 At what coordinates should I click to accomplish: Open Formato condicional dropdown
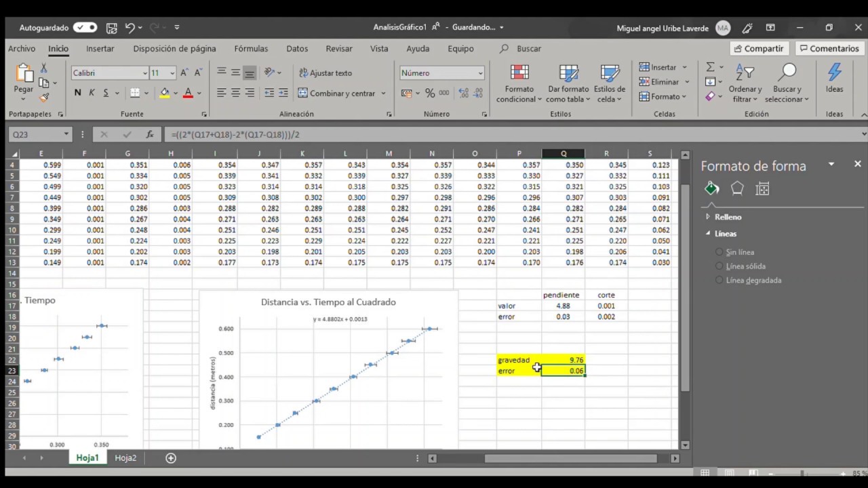pyautogui.click(x=519, y=84)
